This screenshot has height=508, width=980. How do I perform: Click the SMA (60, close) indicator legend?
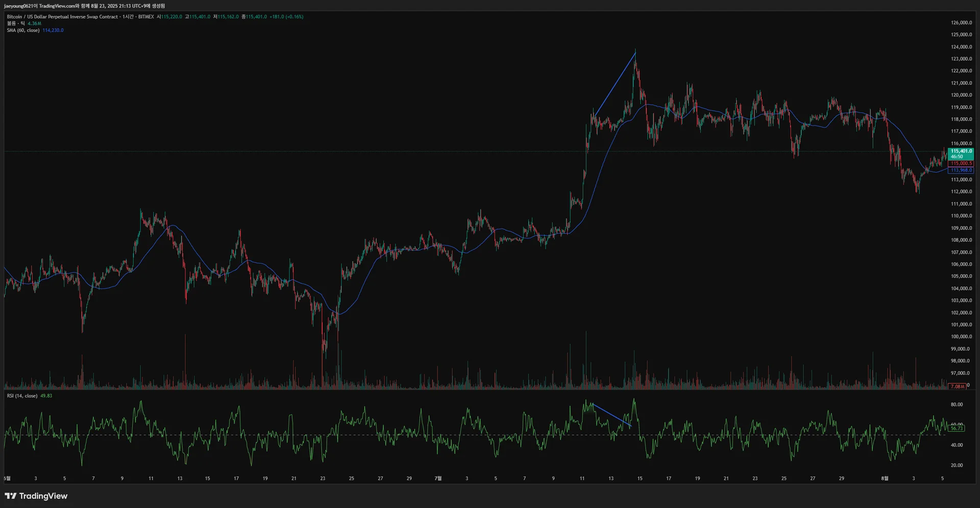tap(23, 30)
